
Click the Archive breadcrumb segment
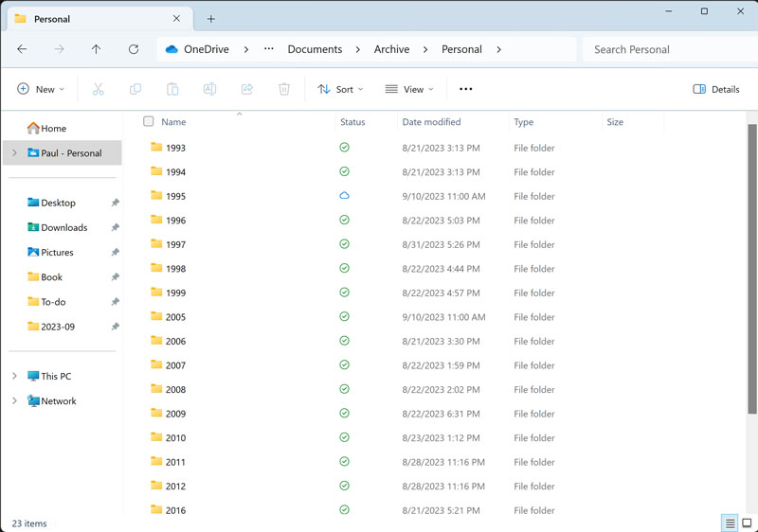pyautogui.click(x=391, y=49)
